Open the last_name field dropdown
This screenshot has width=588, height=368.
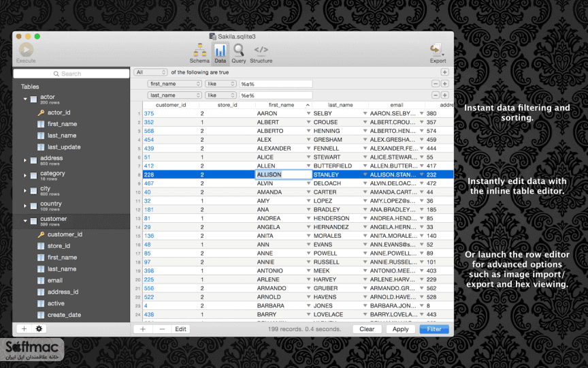175,95
